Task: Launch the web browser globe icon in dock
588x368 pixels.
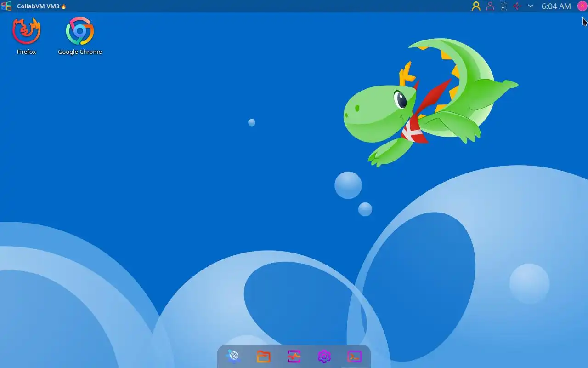Action: tap(234, 356)
